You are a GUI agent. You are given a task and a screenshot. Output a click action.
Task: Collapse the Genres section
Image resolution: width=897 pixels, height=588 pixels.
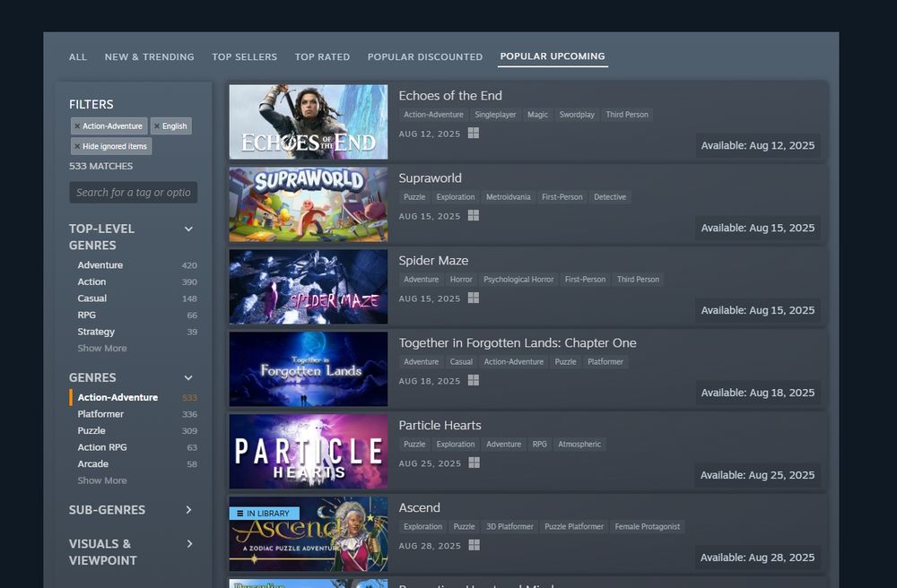(188, 377)
